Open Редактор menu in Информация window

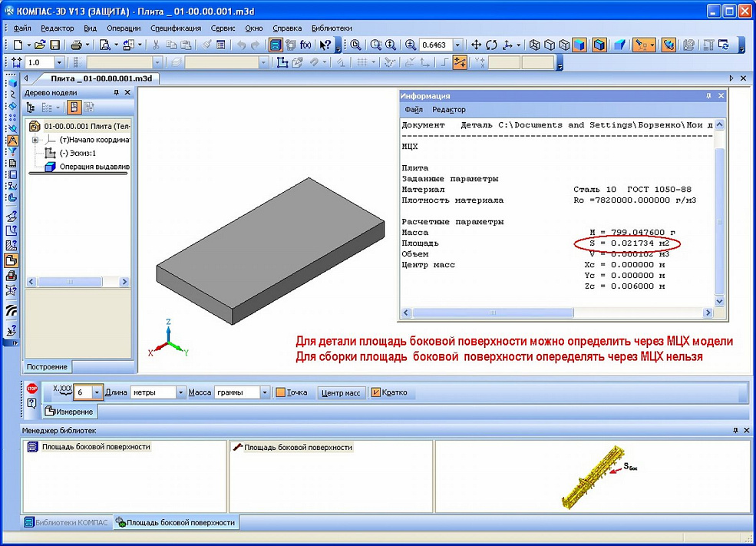(x=448, y=110)
